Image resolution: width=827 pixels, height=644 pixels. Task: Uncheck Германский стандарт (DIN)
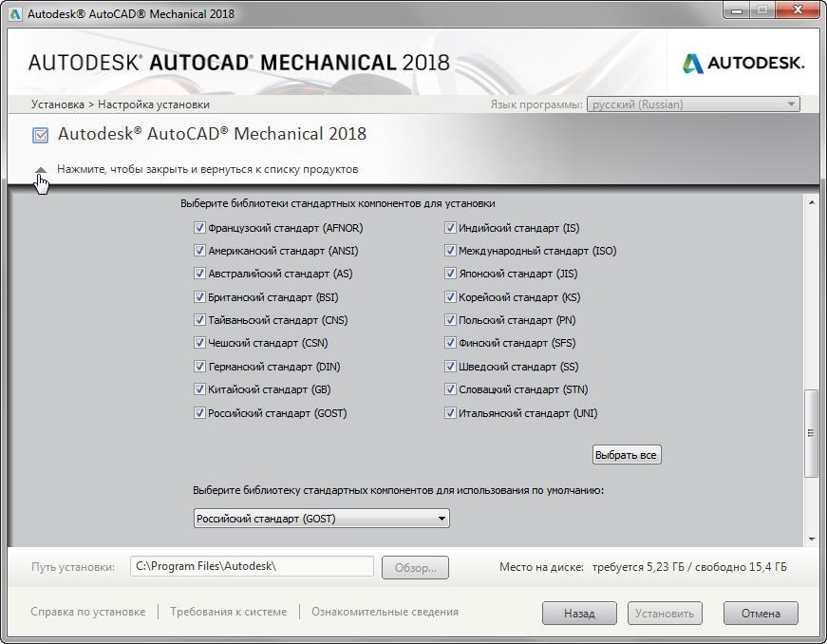[x=199, y=366]
